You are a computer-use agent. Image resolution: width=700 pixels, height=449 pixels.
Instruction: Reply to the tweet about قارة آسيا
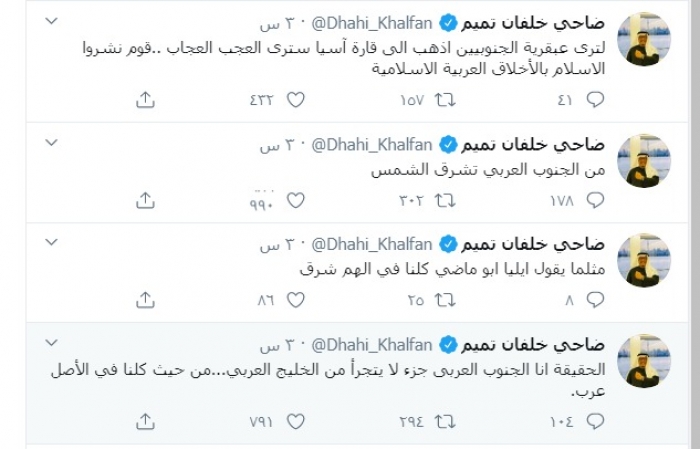pyautogui.click(x=596, y=99)
